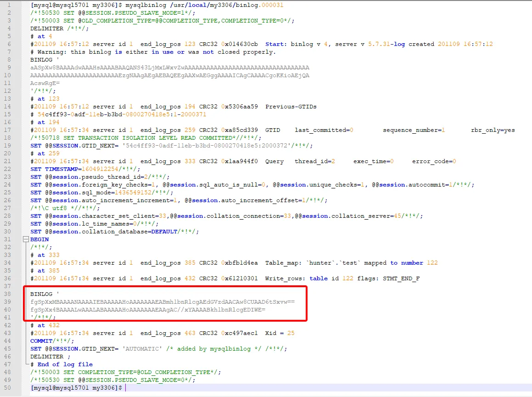Collapse the BEGIN fold marker at line 31
The width and height of the screenshot is (532, 397).
pos(26,239)
